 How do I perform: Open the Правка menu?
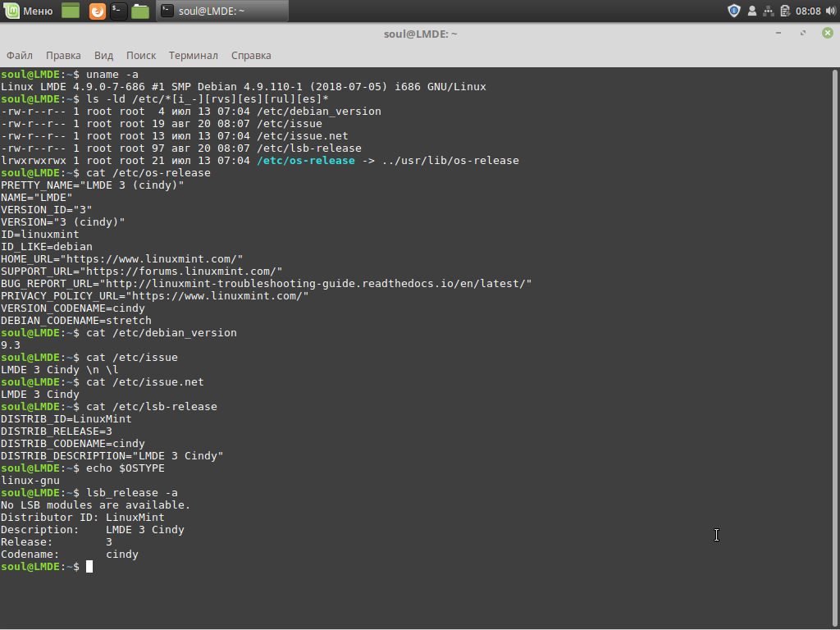pyautogui.click(x=63, y=55)
